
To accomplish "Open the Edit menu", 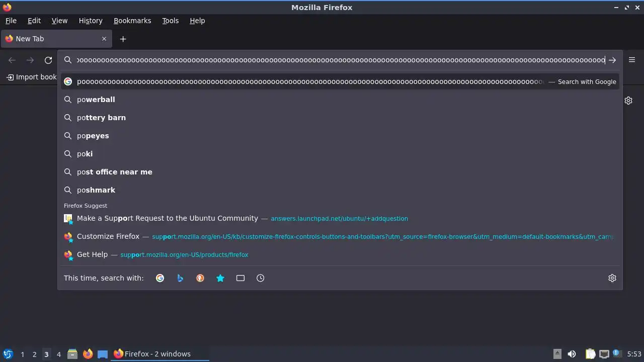I will click(34, 21).
